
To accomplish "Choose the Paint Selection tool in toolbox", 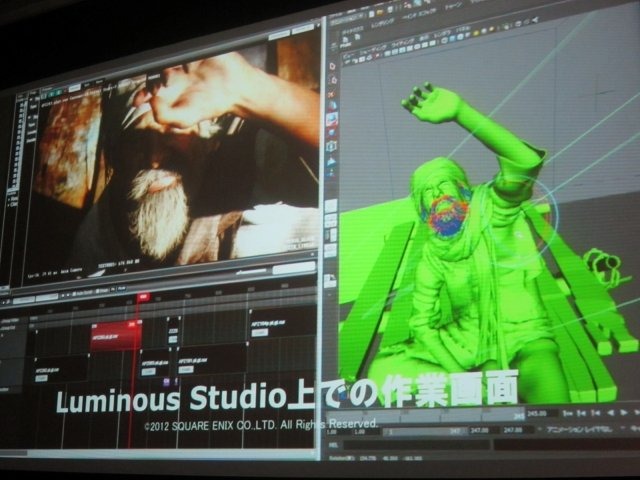I will tap(332, 93).
